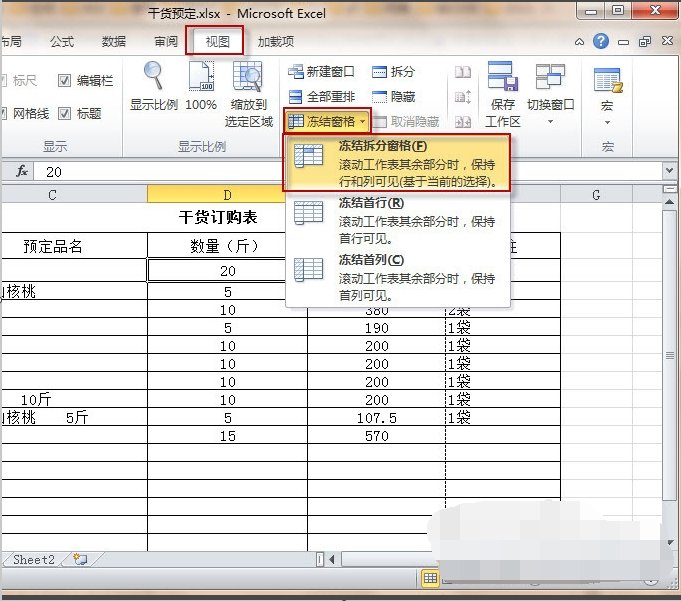This screenshot has width=681, height=601.
Task: Click the greyed 取消隐藏 button
Action: click(x=406, y=122)
